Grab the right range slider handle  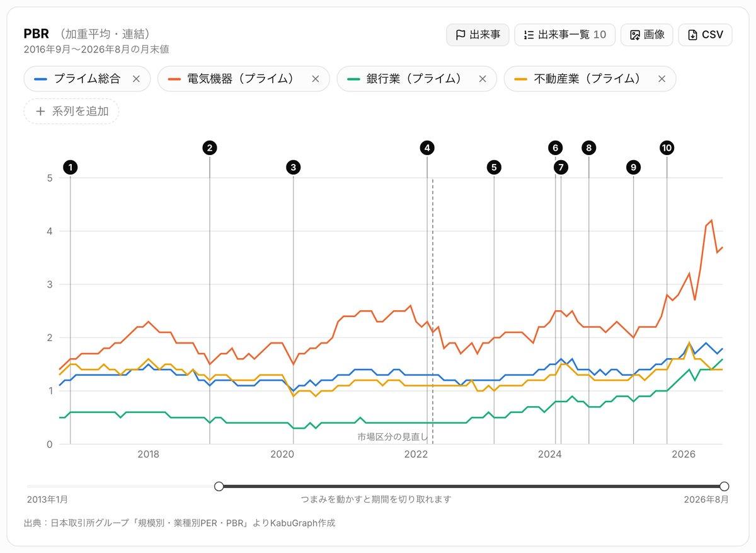click(x=724, y=486)
